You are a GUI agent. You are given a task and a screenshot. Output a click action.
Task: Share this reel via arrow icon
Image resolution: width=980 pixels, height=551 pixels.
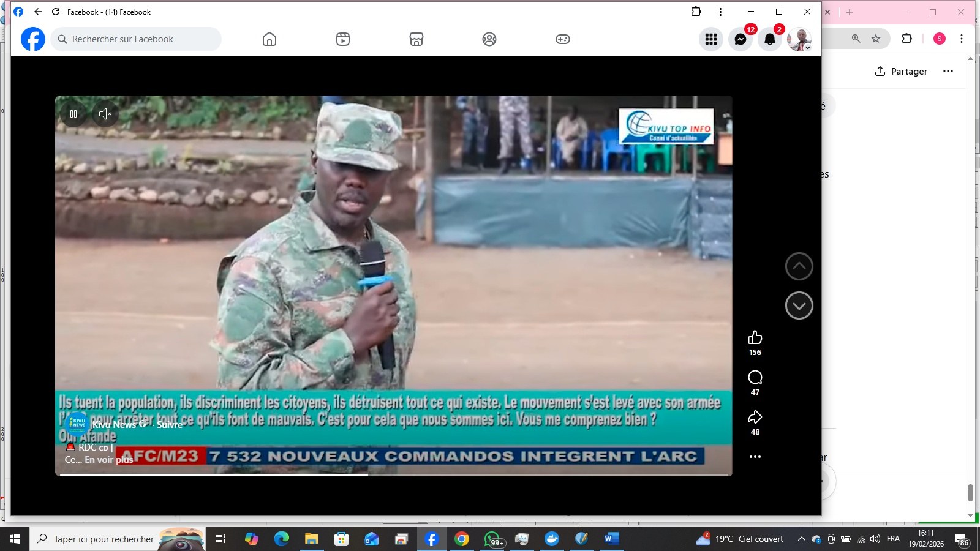pos(755,417)
